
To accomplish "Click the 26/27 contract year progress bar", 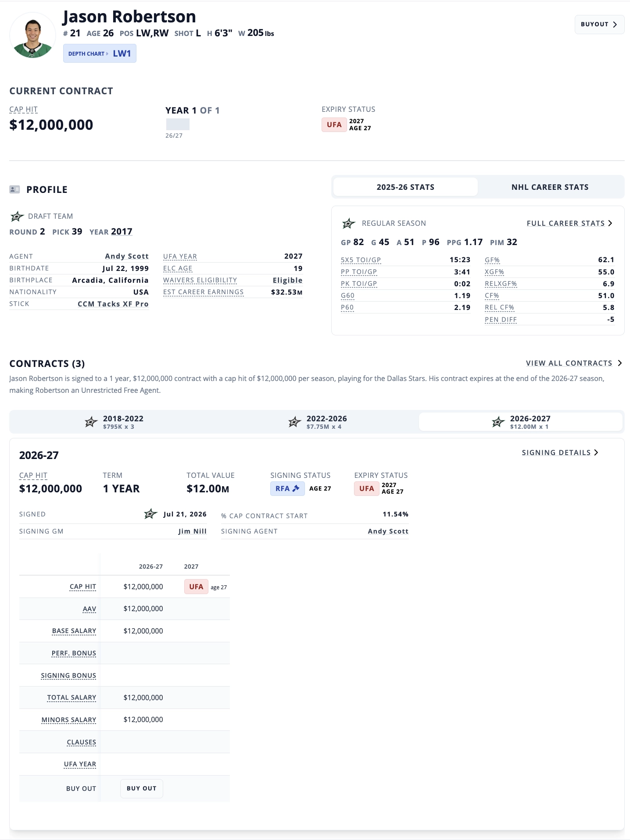I will pyautogui.click(x=178, y=124).
